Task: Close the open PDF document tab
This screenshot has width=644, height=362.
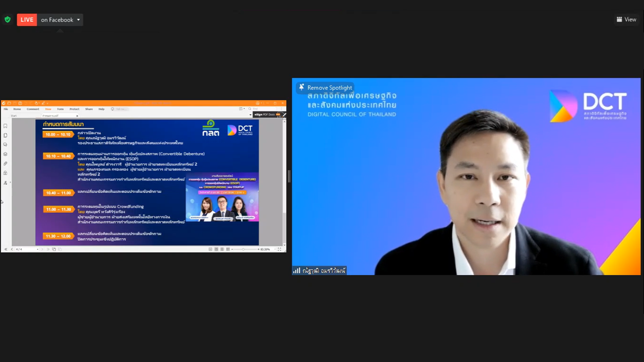Action: (x=77, y=115)
